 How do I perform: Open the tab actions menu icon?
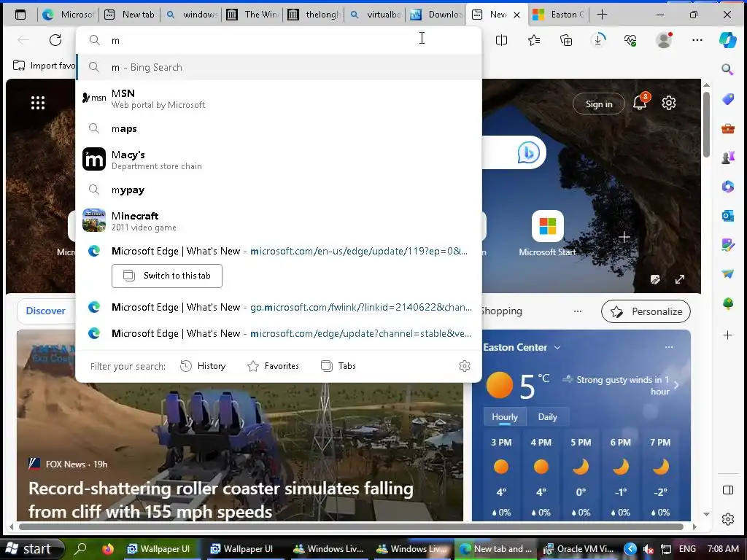(x=20, y=15)
